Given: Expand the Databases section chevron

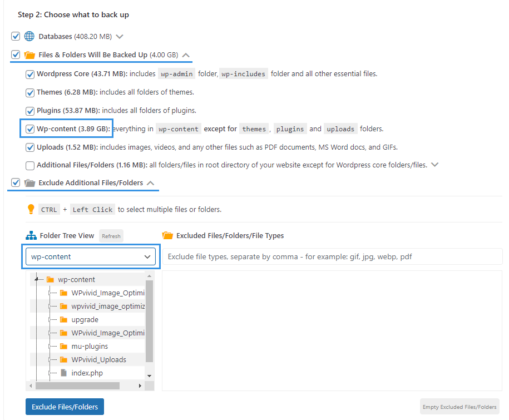Looking at the screenshot, I should [120, 37].
